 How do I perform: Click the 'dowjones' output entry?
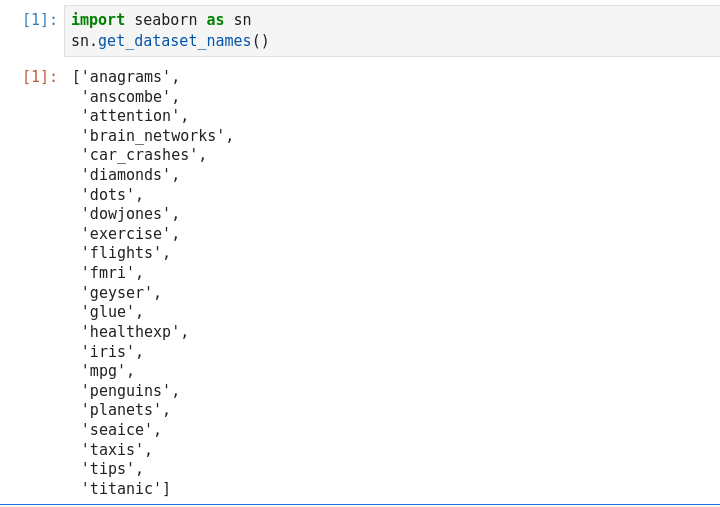125,214
